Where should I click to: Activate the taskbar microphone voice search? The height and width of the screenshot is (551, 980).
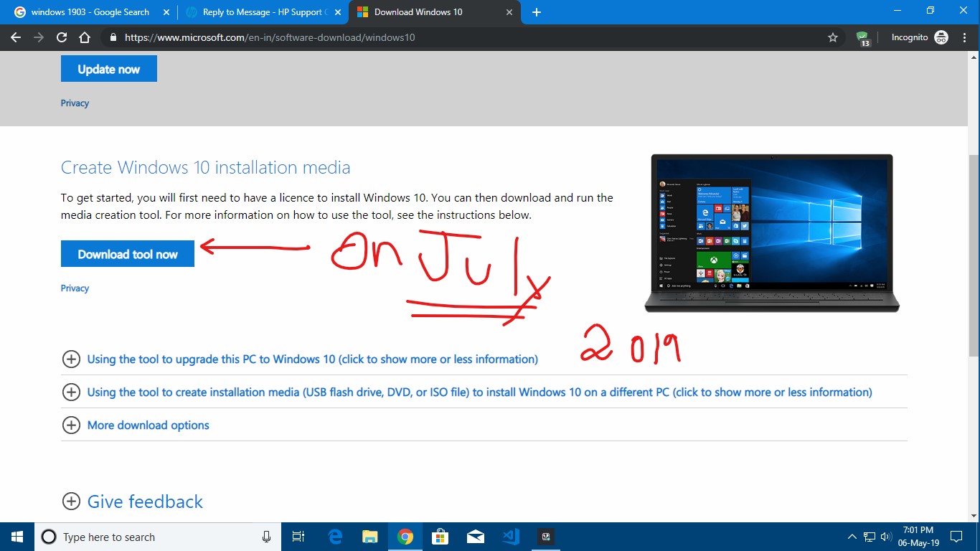click(267, 537)
